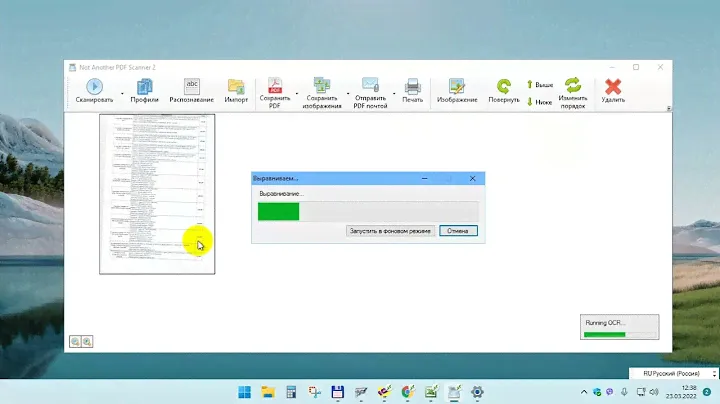This screenshot has height=404, width=720.
Task: Click the Печать (Print) printer icon
Action: point(412,87)
